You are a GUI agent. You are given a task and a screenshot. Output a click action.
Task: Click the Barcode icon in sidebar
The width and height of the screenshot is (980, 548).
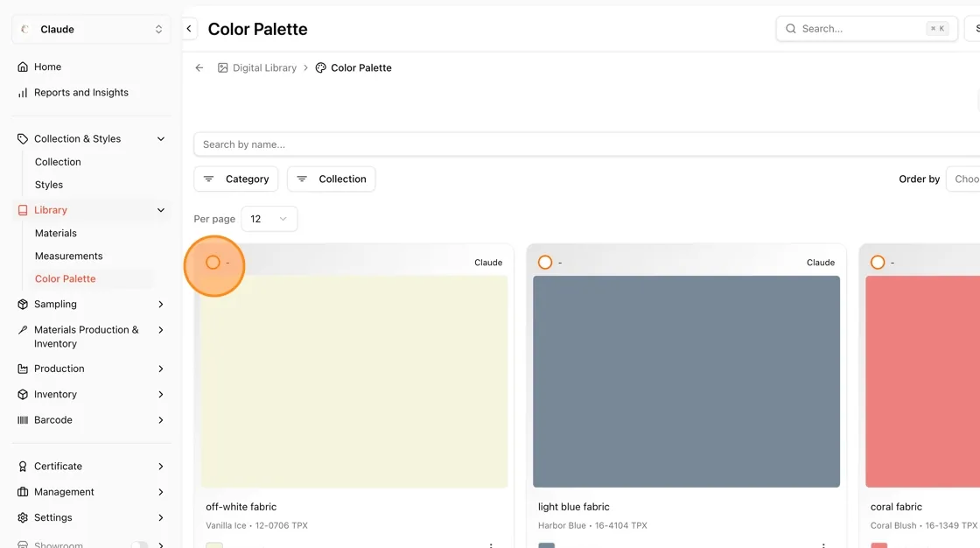point(23,420)
